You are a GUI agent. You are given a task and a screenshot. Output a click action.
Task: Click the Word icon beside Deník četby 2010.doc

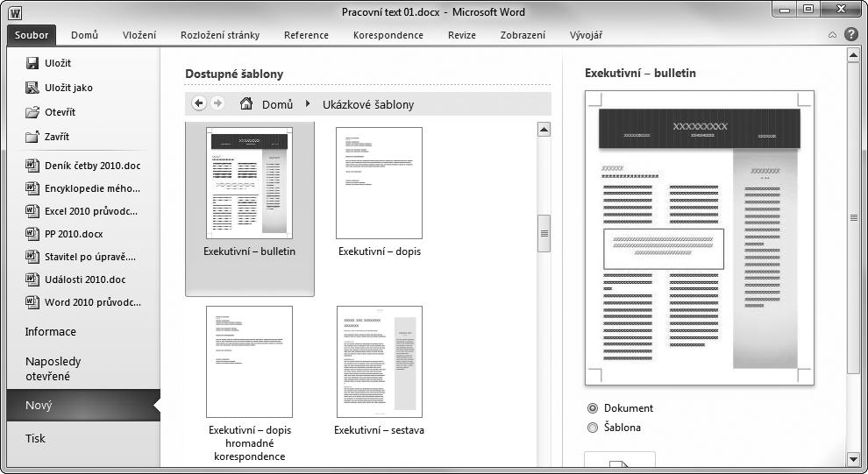pyautogui.click(x=32, y=166)
